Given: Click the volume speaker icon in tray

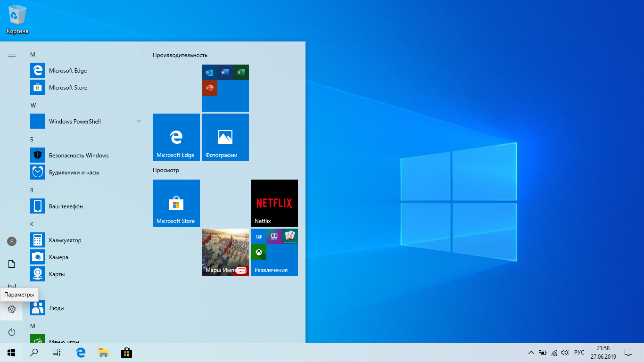Looking at the screenshot, I should click(565, 352).
